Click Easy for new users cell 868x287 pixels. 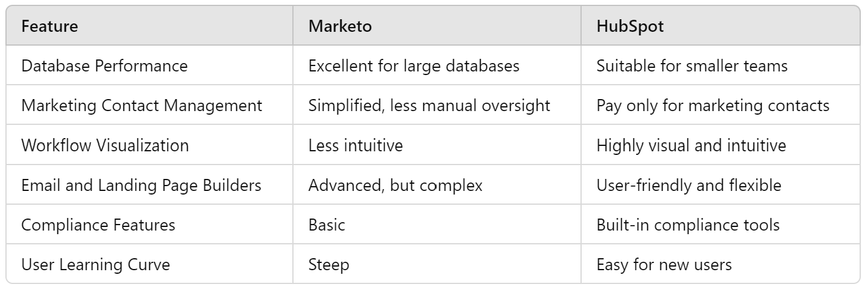(x=664, y=264)
